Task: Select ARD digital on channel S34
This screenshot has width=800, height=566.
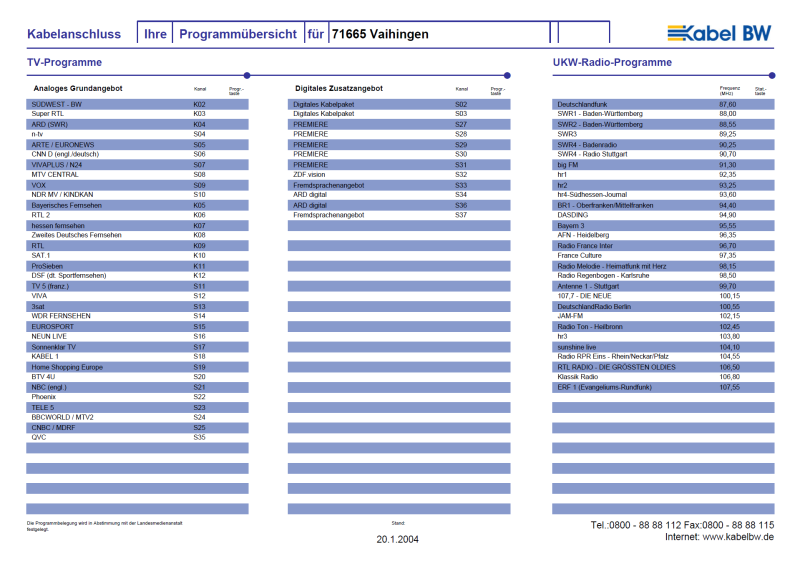Action: (x=399, y=194)
